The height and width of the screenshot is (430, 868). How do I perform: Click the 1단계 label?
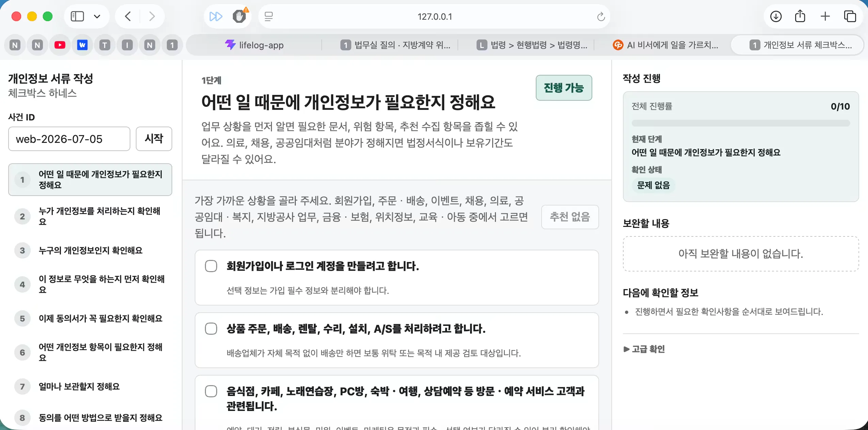[x=211, y=80]
